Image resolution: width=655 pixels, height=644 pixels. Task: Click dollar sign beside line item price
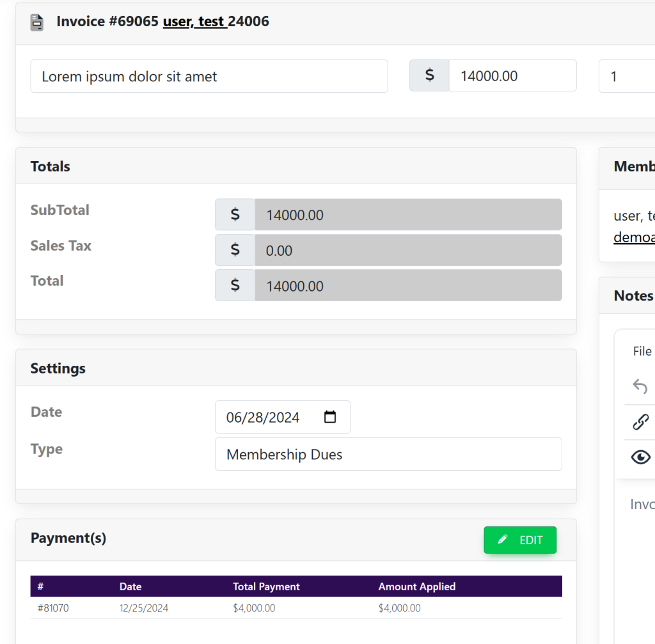(x=429, y=75)
